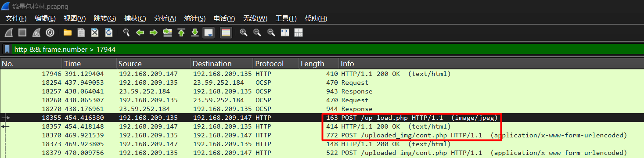Open a capture file via folder icon
Screen dimensions: 644x158
coord(68,32)
